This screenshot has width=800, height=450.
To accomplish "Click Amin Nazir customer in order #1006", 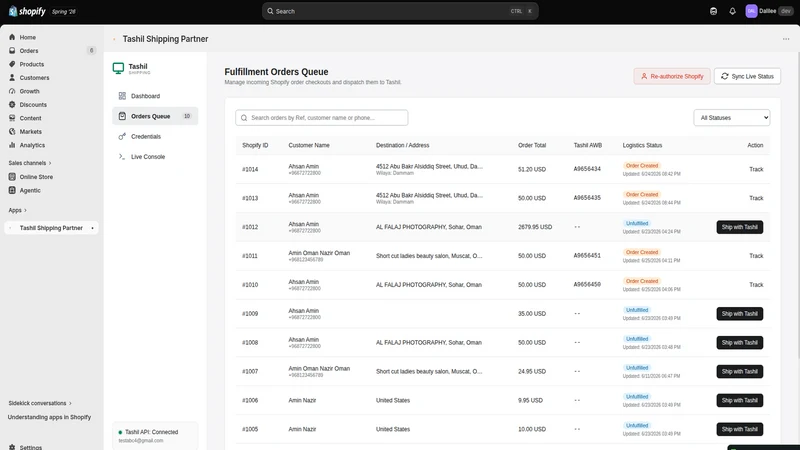I will [x=302, y=401].
